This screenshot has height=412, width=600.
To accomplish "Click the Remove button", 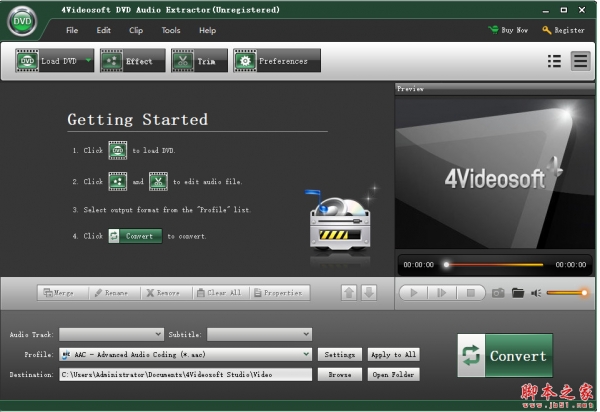I will tap(166, 293).
